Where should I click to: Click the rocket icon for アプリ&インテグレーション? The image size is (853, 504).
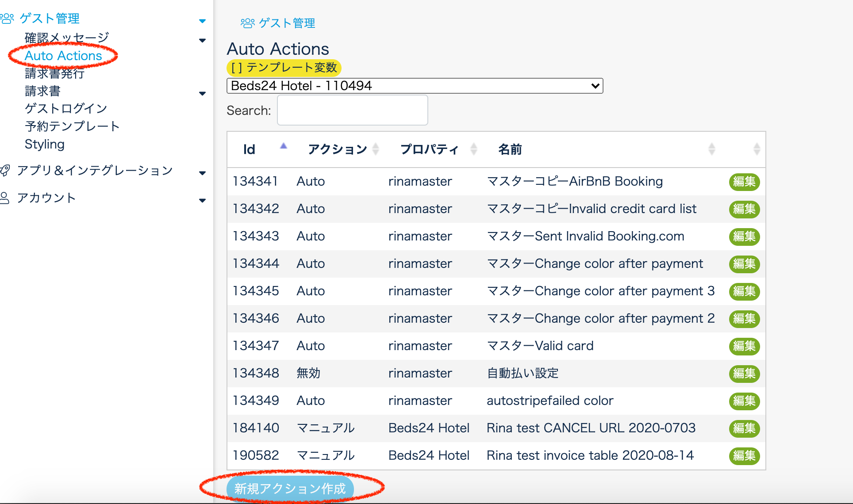pos(5,171)
